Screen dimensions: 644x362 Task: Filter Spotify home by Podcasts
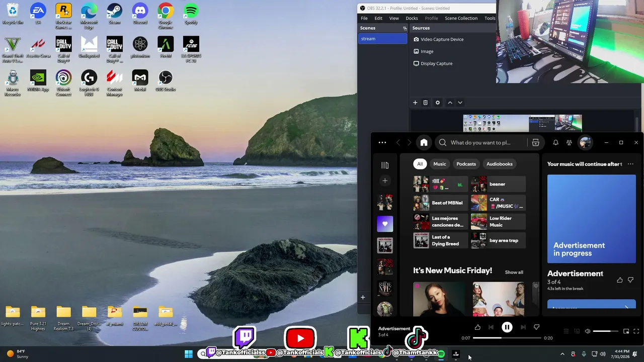pos(466,164)
